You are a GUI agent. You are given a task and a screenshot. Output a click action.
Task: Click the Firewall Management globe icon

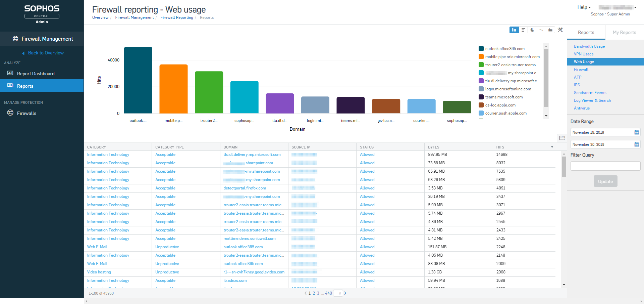15,39
